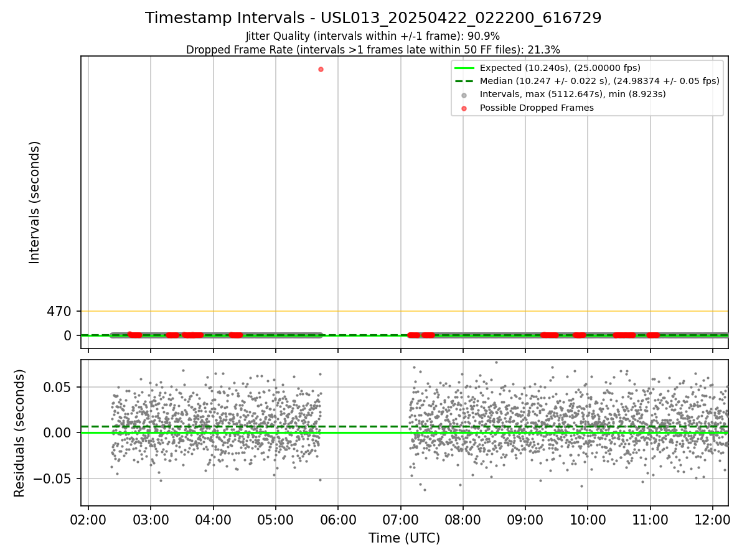This screenshot has height=560, width=747.
Task: Click the 05:00 time tick label
Action: 276,520
